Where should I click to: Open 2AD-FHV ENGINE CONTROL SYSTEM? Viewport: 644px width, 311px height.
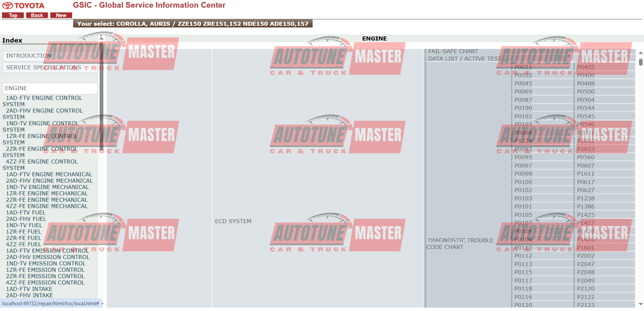pos(42,114)
